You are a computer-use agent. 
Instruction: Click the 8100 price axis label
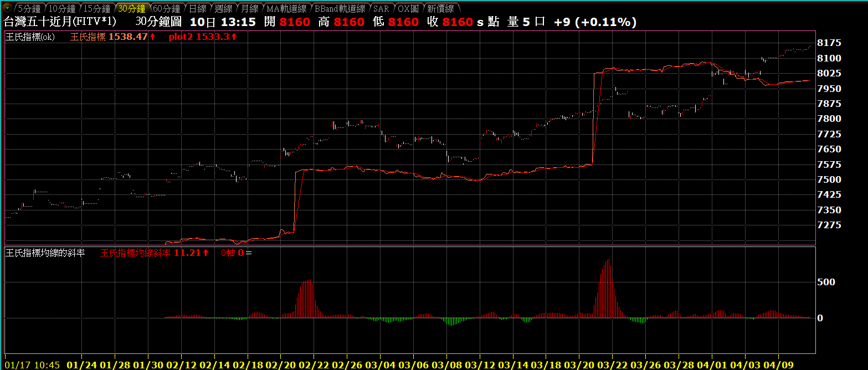pos(829,58)
